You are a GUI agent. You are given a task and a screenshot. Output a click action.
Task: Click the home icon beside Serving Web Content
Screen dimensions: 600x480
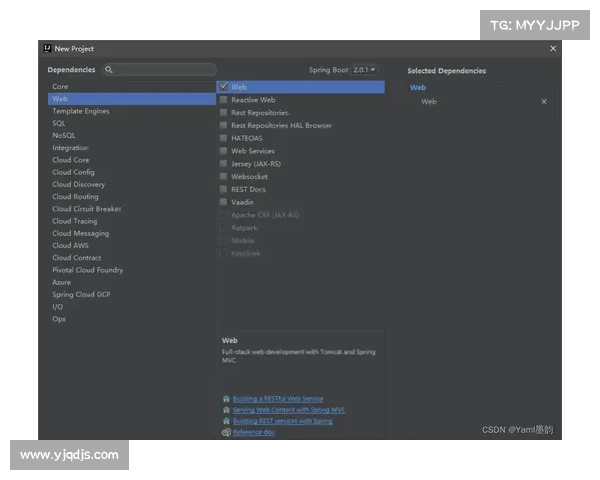(227, 410)
